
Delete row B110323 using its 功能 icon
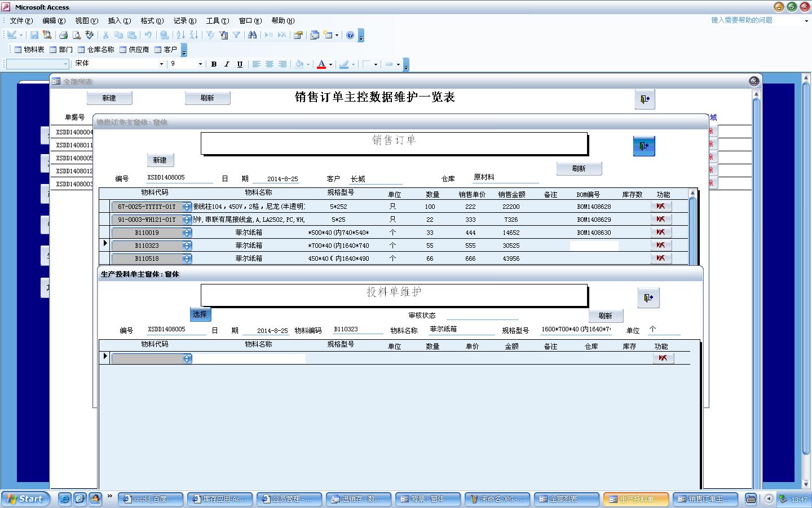(661, 246)
